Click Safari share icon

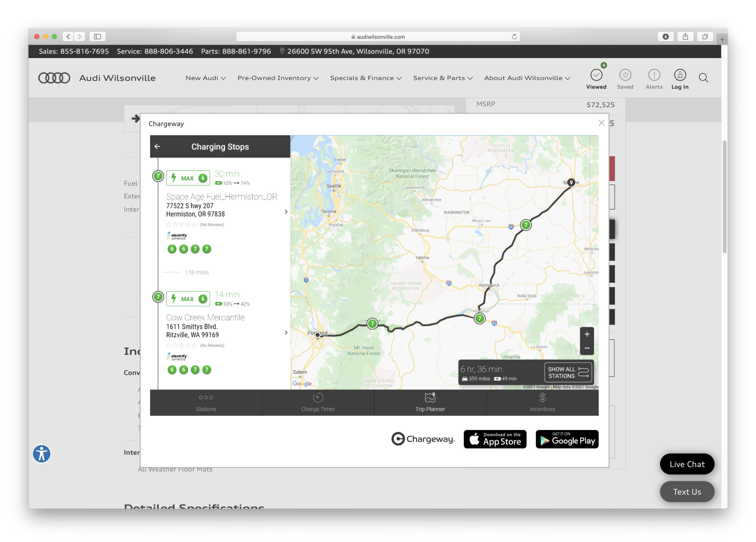pos(685,37)
